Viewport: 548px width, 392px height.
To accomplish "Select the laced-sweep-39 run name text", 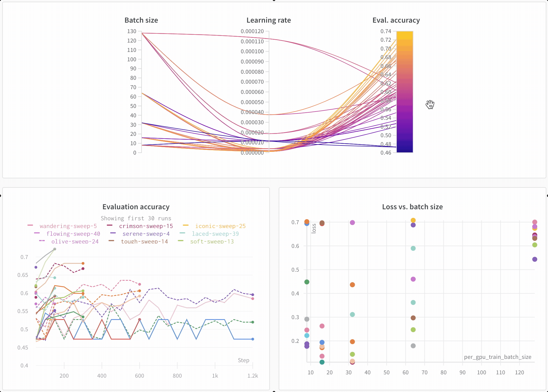I will (x=216, y=234).
